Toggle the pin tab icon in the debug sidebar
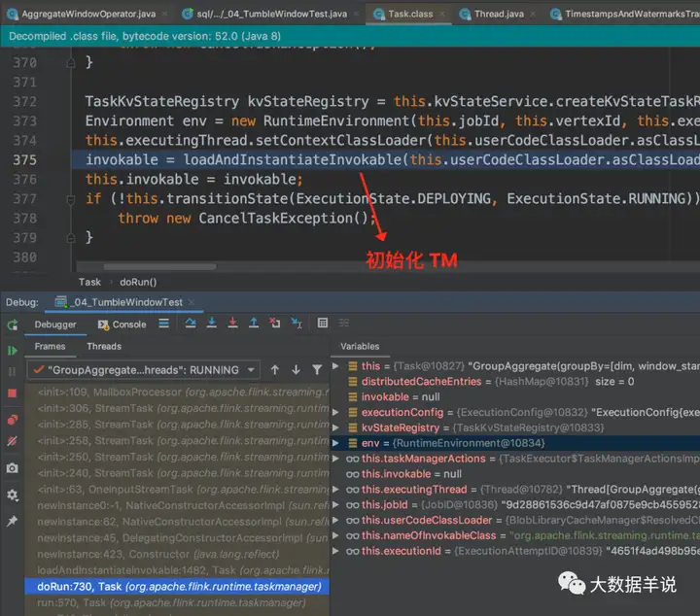700x616 pixels. point(13,522)
